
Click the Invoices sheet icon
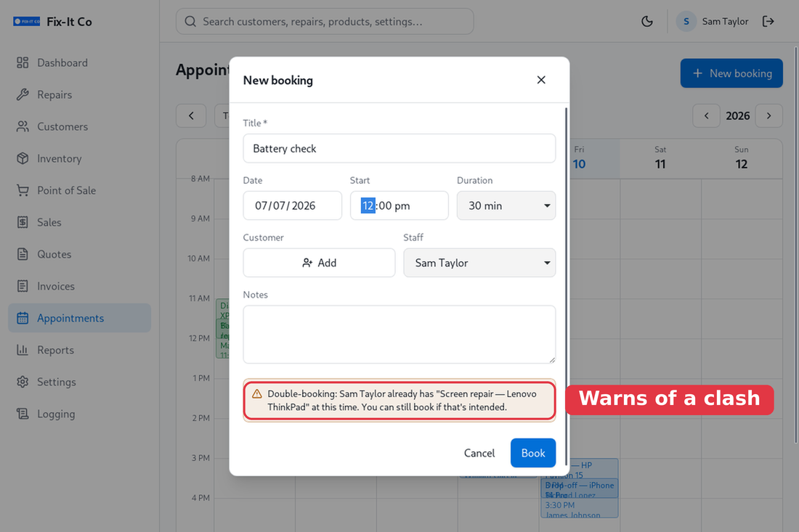tap(23, 286)
